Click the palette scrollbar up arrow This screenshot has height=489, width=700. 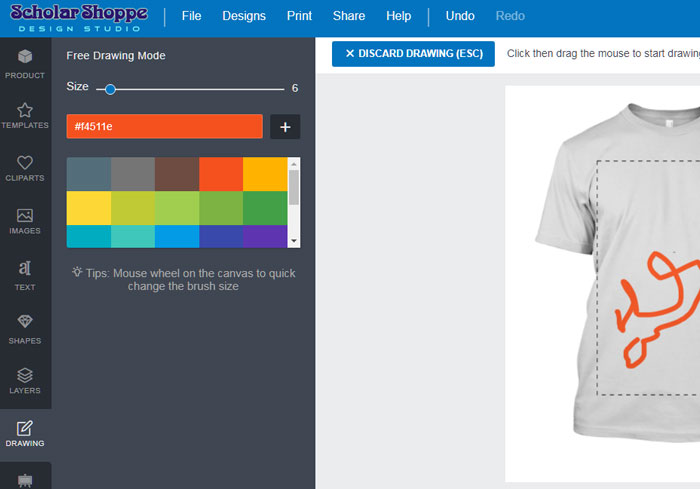pos(294,164)
